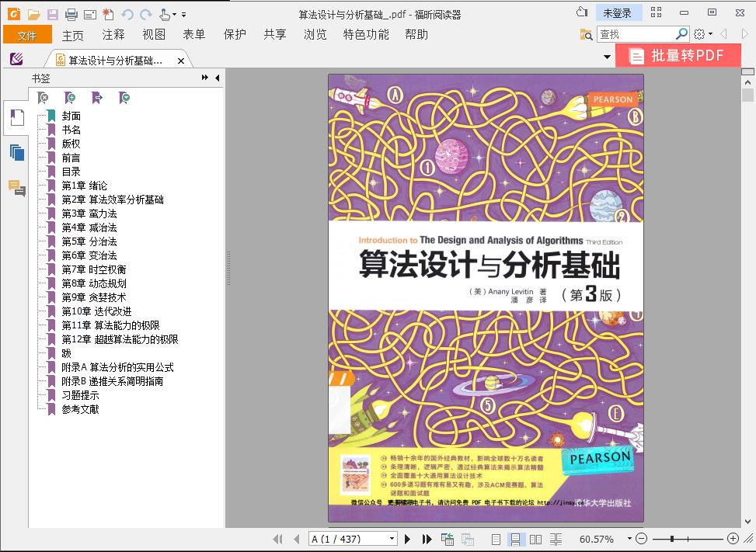Switch to the 特色功能 ribbon tab
The width and height of the screenshot is (756, 552).
366,35
